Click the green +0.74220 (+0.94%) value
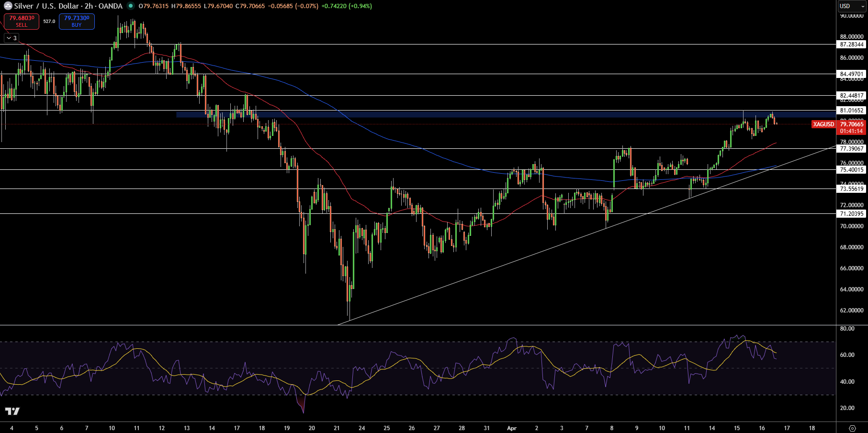This screenshot has width=868, height=433. (x=346, y=6)
